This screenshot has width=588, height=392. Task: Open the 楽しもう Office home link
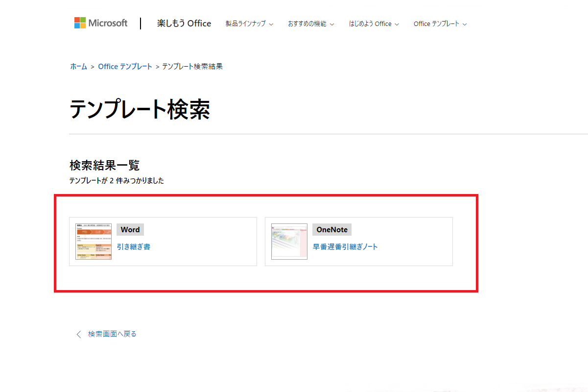tap(184, 24)
